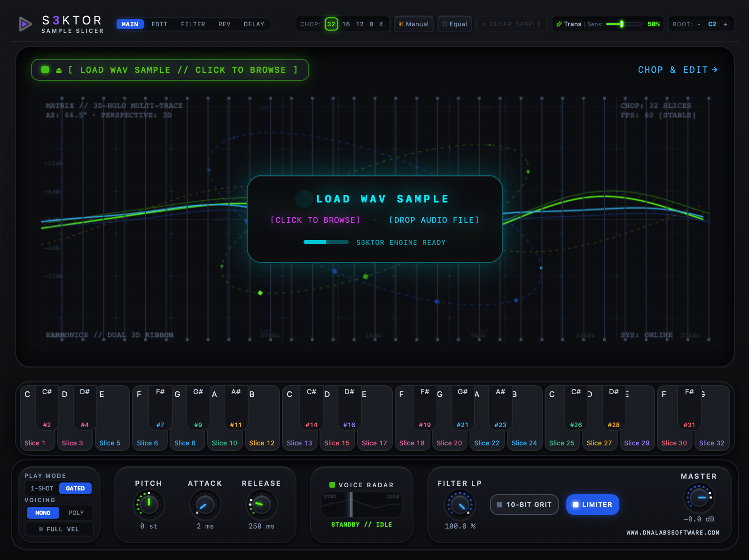The width and height of the screenshot is (749, 560).
Task: Click the Master volume knob
Action: [699, 498]
